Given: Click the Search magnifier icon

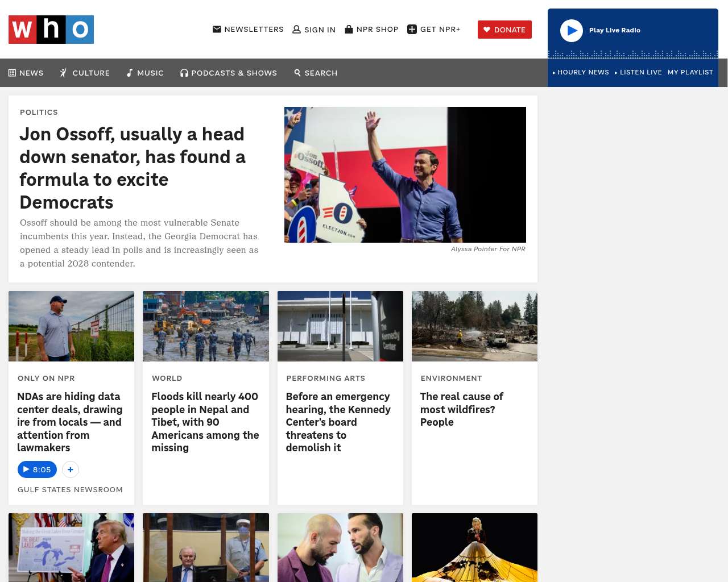Looking at the screenshot, I should (297, 73).
